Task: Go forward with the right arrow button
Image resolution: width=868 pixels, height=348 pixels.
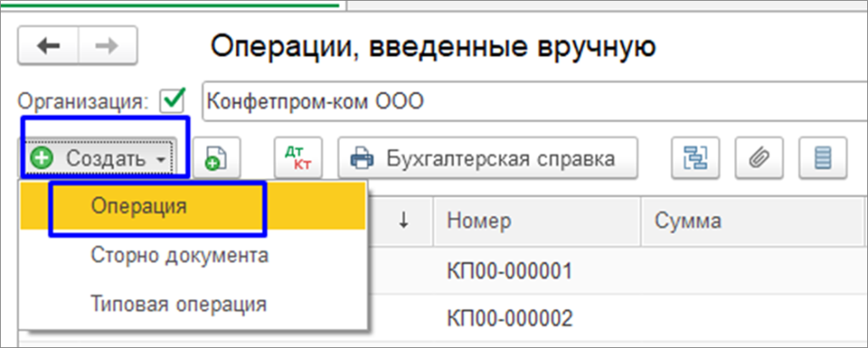Action: point(108,47)
